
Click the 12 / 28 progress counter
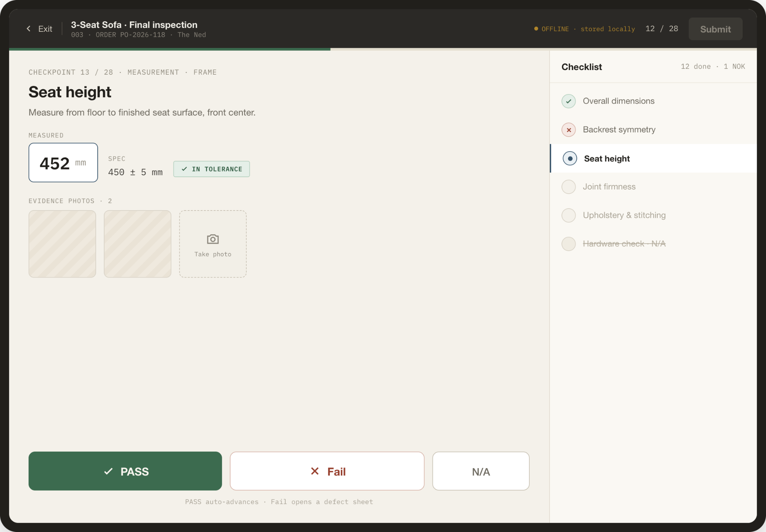coord(662,29)
